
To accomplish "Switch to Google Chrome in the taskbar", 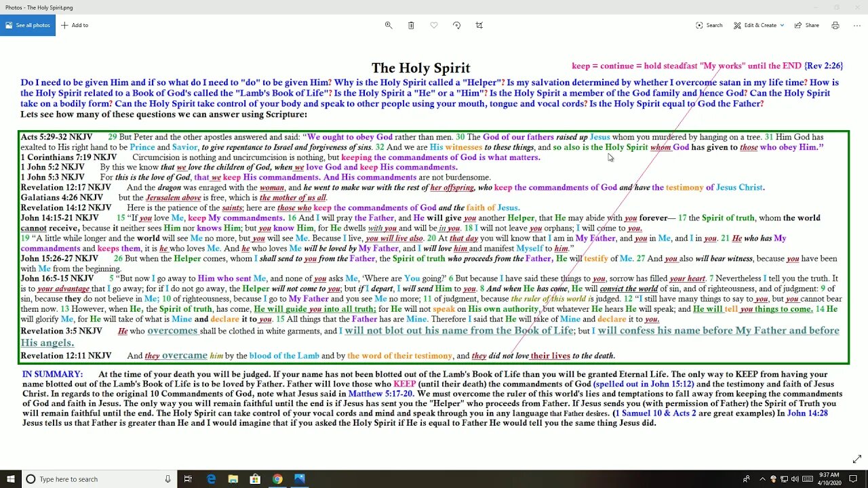I will [x=277, y=479].
